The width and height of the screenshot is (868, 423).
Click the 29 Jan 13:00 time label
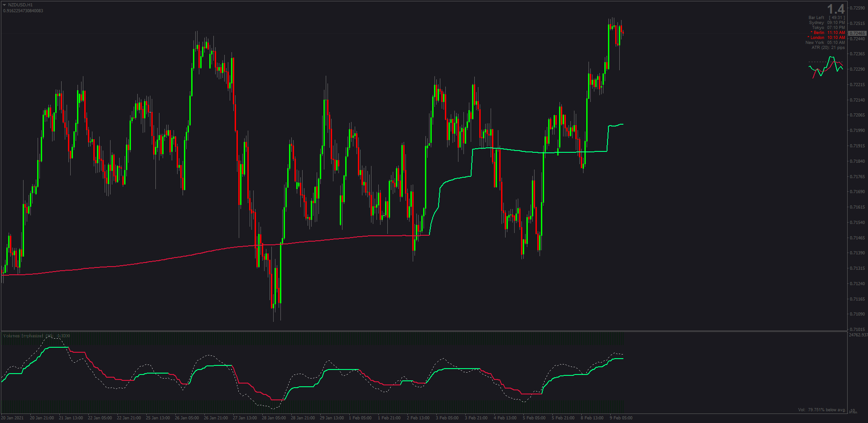pyautogui.click(x=332, y=418)
